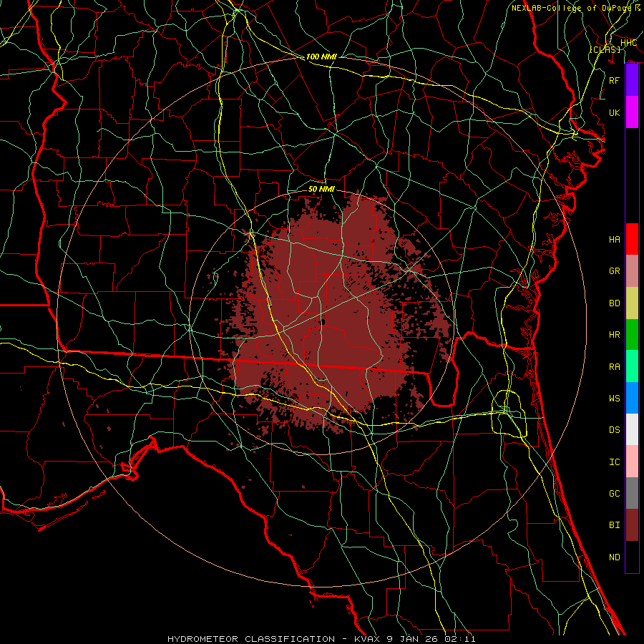The image size is (644, 644).
Task: Click the 'UK' legend label
Action: click(x=615, y=112)
